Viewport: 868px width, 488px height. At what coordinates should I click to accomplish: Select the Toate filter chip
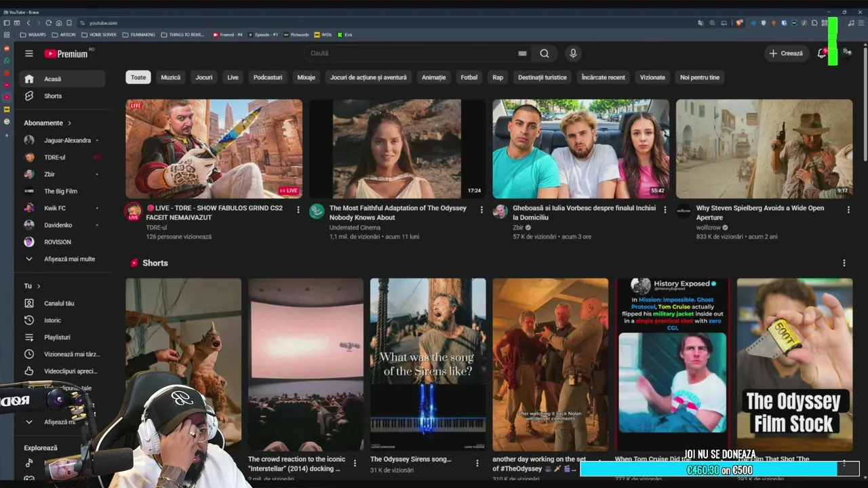click(138, 77)
